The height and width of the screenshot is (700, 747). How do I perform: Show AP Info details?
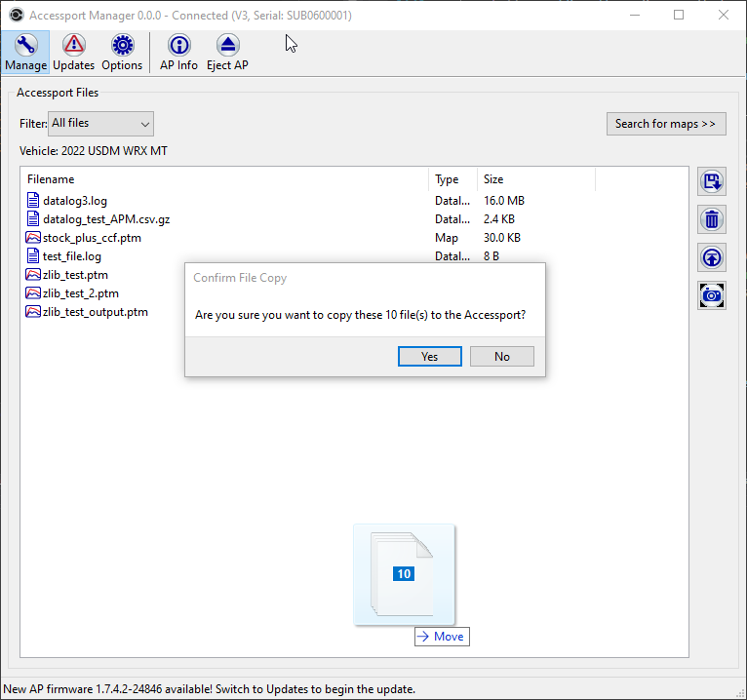click(x=178, y=53)
